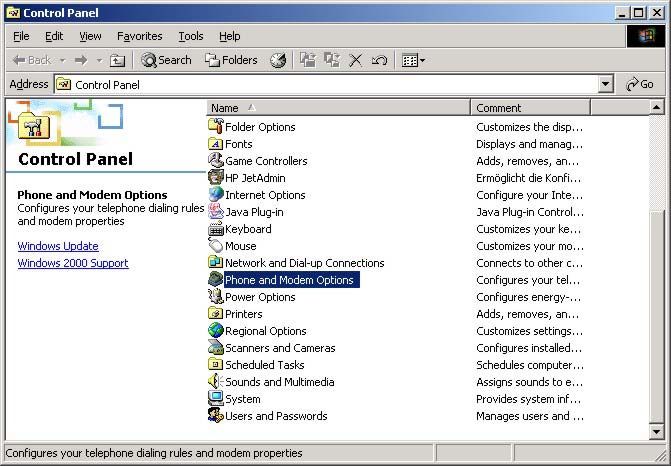The width and height of the screenshot is (671, 466).
Task: Open the Back history dropdown arrow
Action: 62,60
